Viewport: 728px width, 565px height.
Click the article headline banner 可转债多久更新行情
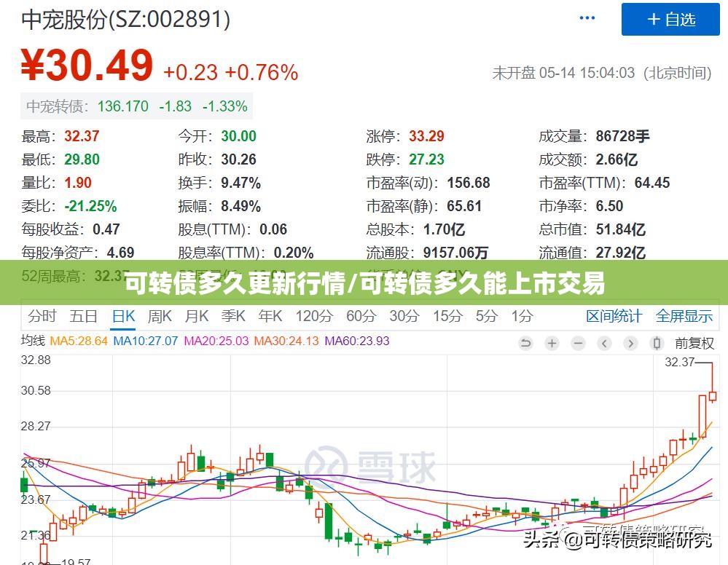[364, 282]
